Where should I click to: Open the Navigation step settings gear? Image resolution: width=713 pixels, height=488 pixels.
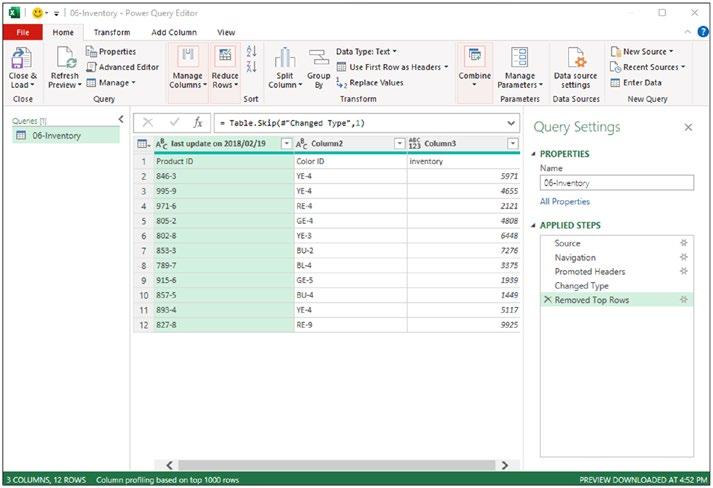point(683,257)
